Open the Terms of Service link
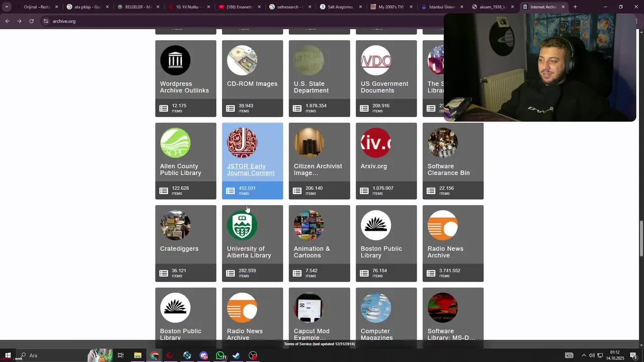644x362 pixels. click(319, 344)
